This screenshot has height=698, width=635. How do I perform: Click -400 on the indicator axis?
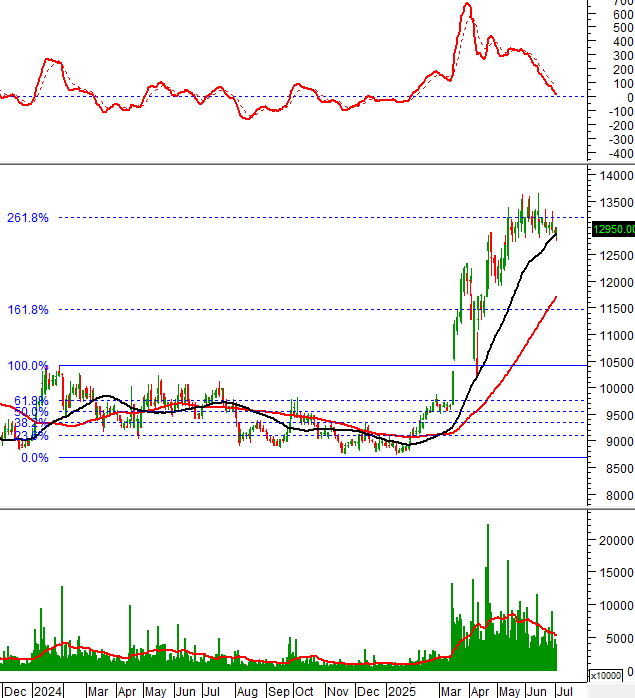[621, 154]
